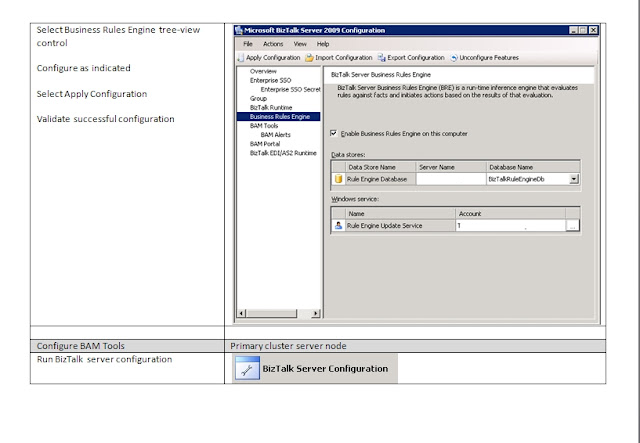
Task: Open the Actions menu
Action: [x=273, y=44]
